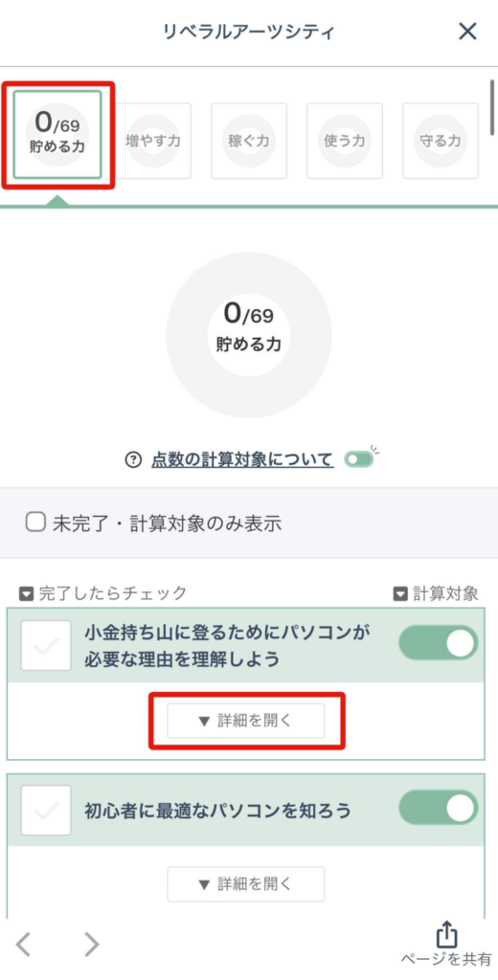Disable 計算対象 toggle for 小金持ち山 task
Viewport: 498px width, 980px height.
(439, 643)
